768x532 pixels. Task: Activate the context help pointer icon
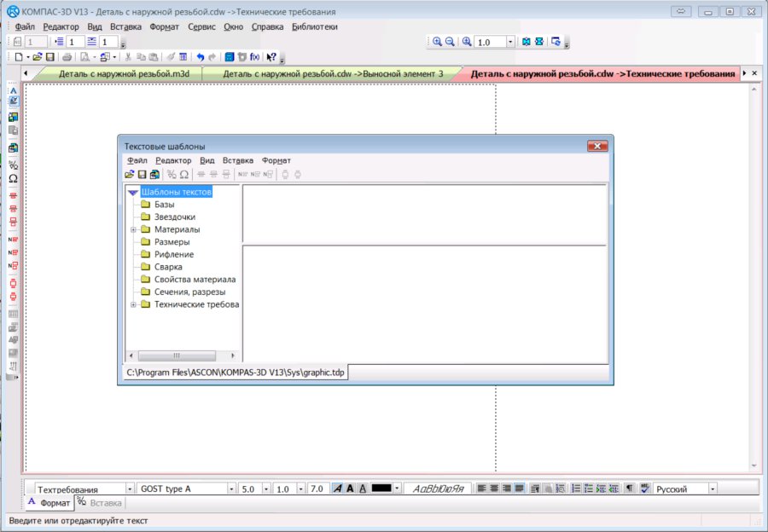(271, 57)
